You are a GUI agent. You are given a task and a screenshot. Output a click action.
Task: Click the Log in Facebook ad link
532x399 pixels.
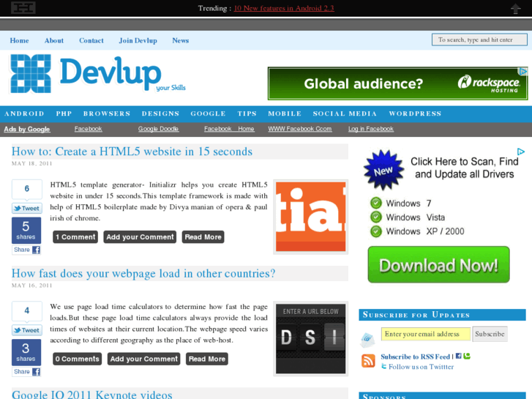point(371,129)
